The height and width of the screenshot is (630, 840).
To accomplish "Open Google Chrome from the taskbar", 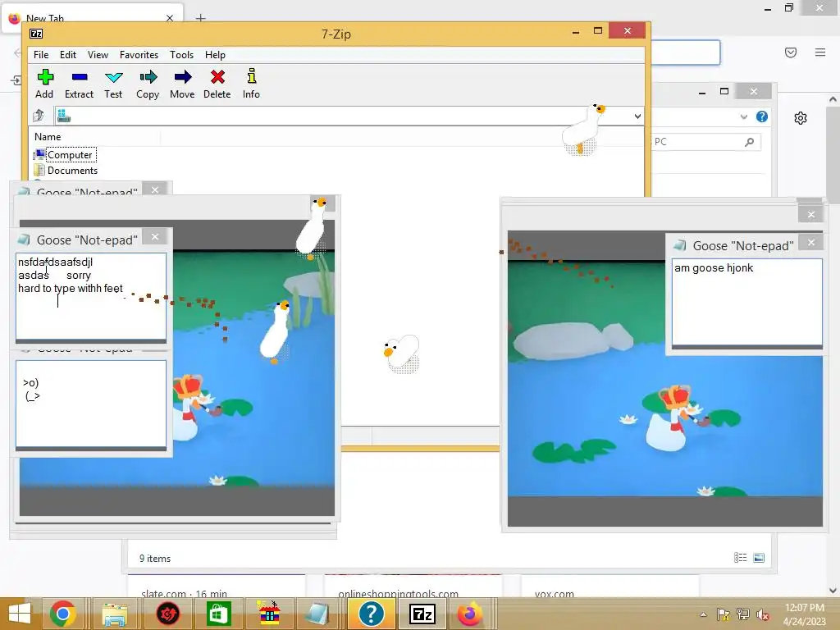I will pyautogui.click(x=62, y=614).
